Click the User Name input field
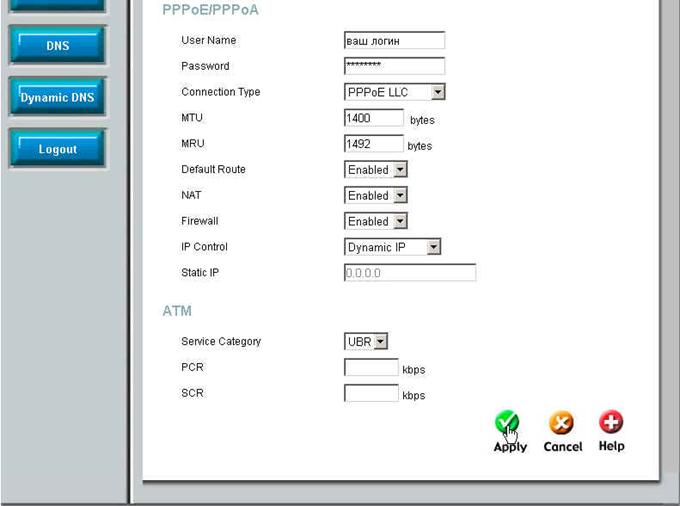This screenshot has height=506, width=680. click(x=394, y=40)
